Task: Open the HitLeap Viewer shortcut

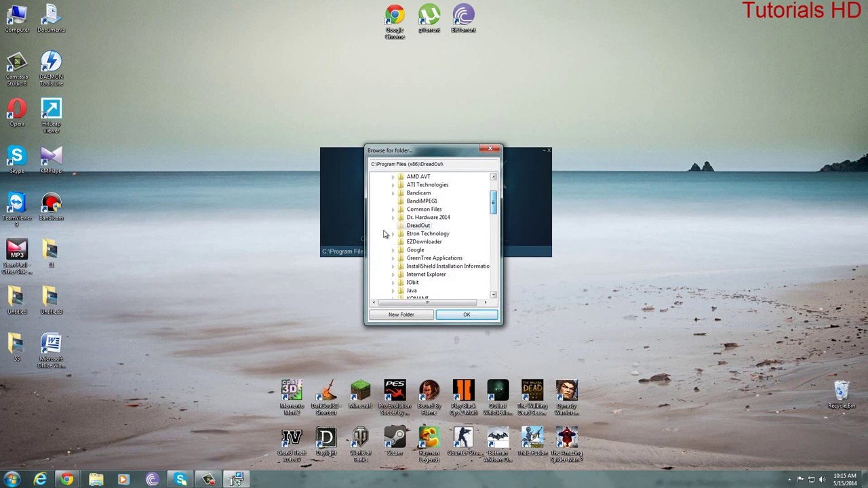Action: [x=51, y=117]
